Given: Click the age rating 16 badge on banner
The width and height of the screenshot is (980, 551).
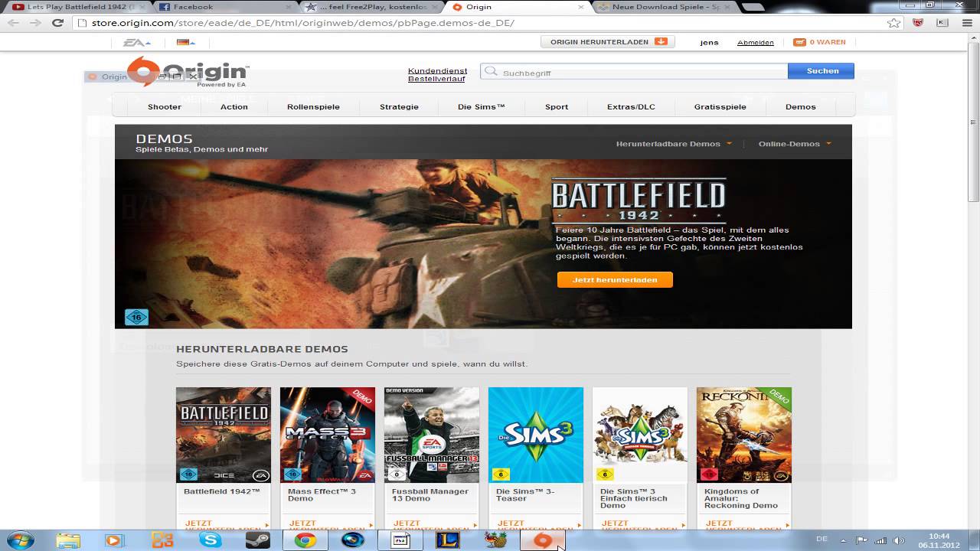Looking at the screenshot, I should (x=136, y=317).
